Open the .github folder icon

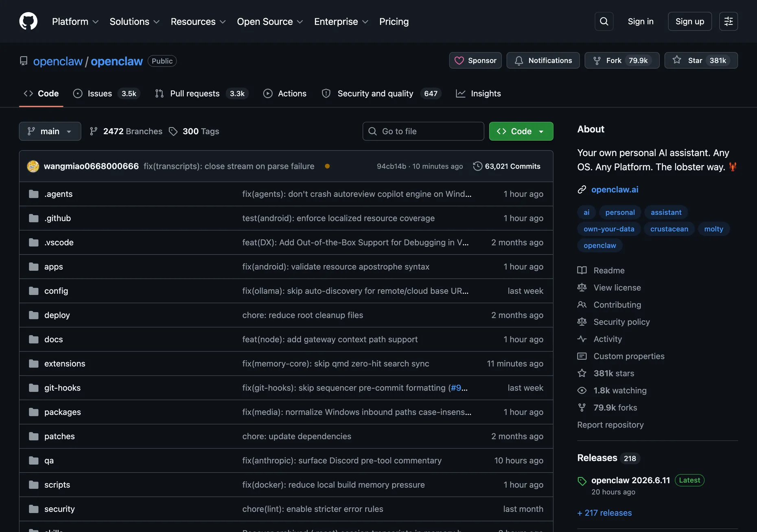click(34, 218)
